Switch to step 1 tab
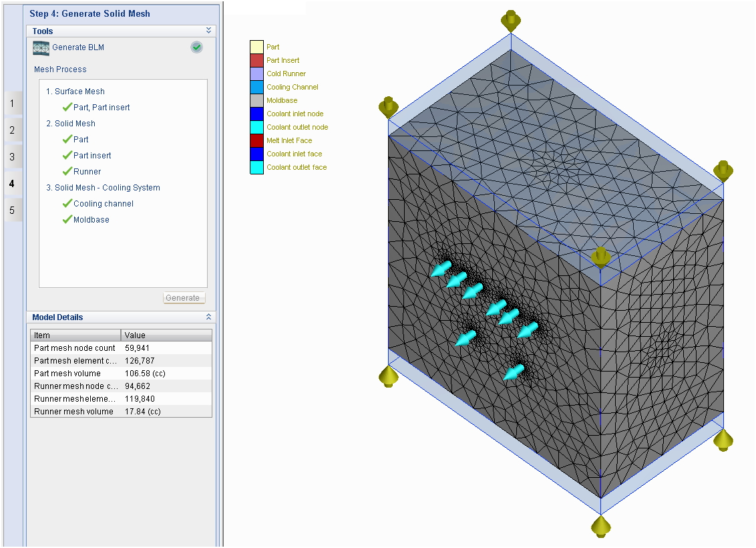 [13, 103]
